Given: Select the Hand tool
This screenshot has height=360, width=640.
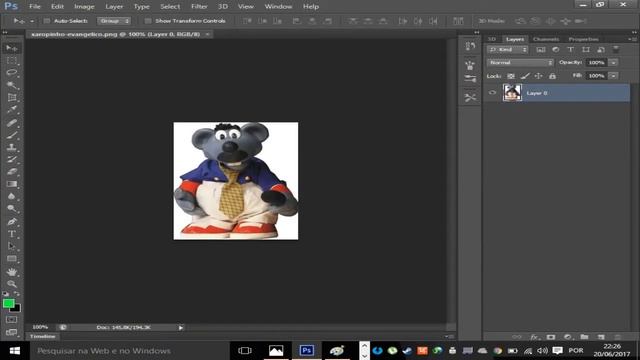Looking at the screenshot, I should coord(12,271).
